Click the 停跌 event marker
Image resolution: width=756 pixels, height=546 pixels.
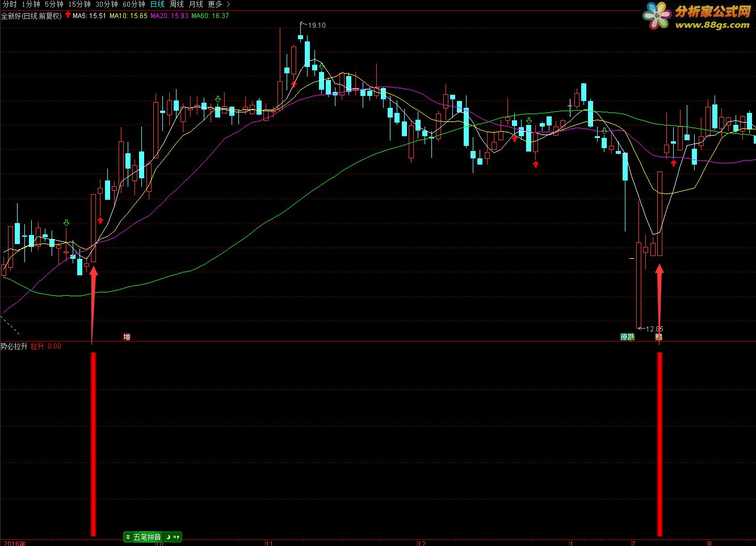(x=627, y=337)
